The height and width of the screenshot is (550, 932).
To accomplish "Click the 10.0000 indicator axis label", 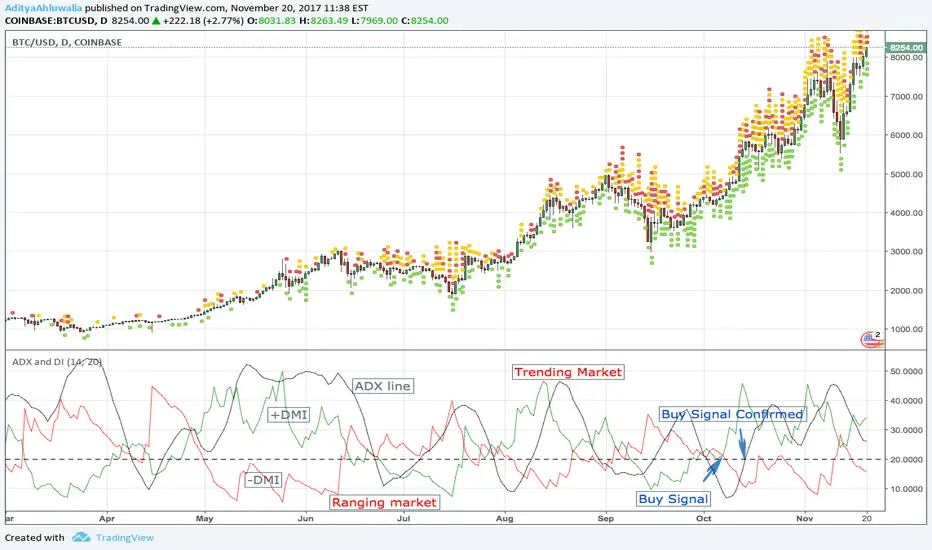I will click(x=906, y=489).
